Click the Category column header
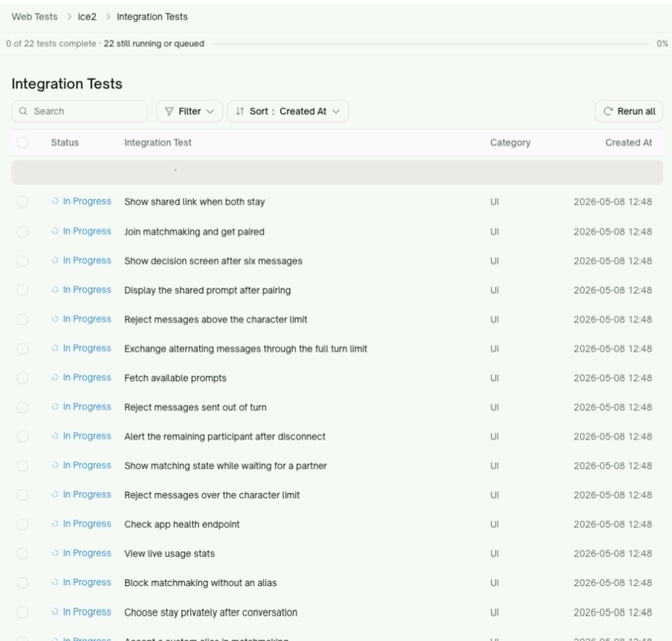The width and height of the screenshot is (672, 641). [510, 142]
